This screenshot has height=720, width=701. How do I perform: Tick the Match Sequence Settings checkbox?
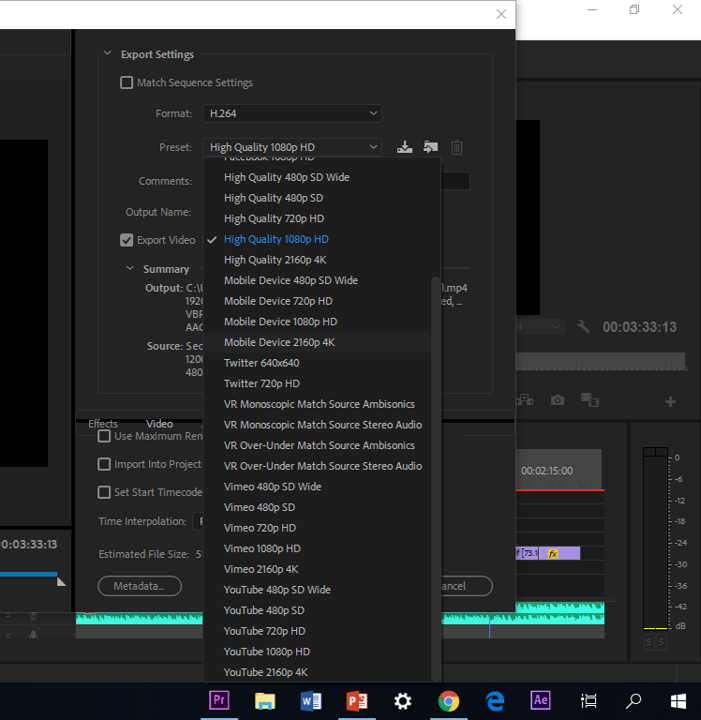coord(126,83)
